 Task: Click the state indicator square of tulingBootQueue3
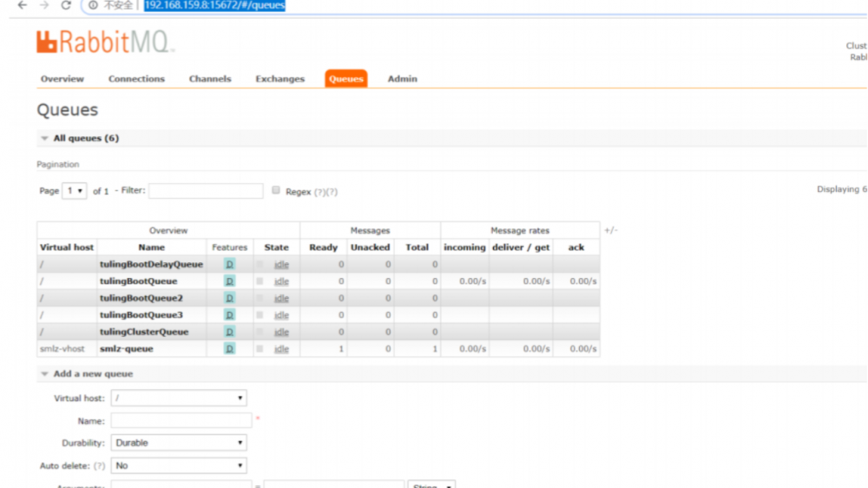point(260,315)
